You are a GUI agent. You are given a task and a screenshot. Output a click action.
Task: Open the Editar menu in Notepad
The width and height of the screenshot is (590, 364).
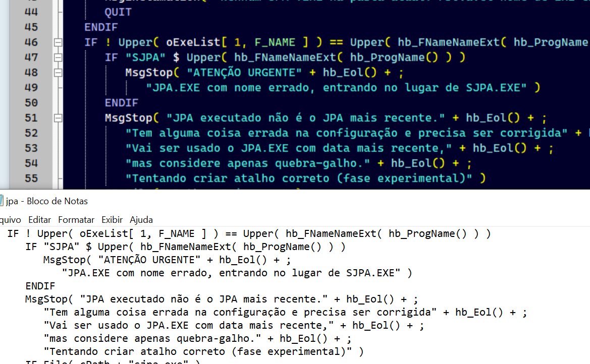click(39, 220)
